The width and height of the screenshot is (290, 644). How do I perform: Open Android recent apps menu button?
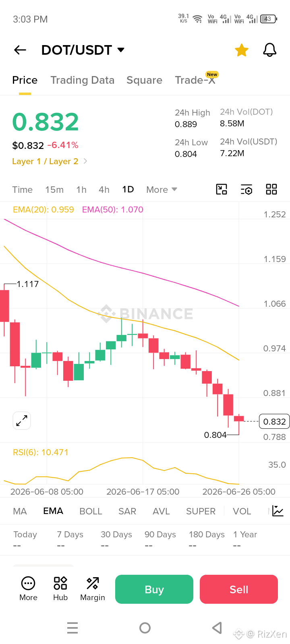click(72, 628)
